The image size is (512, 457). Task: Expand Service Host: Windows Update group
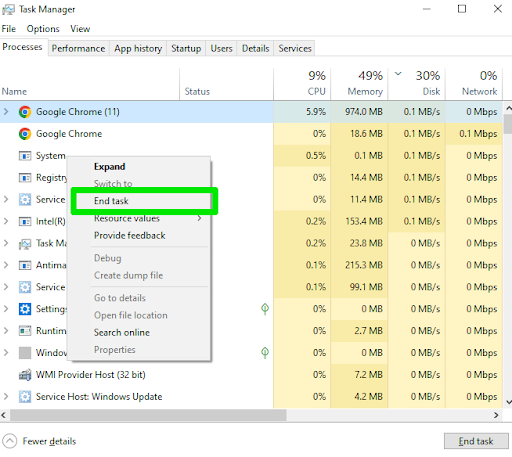(x=6, y=397)
